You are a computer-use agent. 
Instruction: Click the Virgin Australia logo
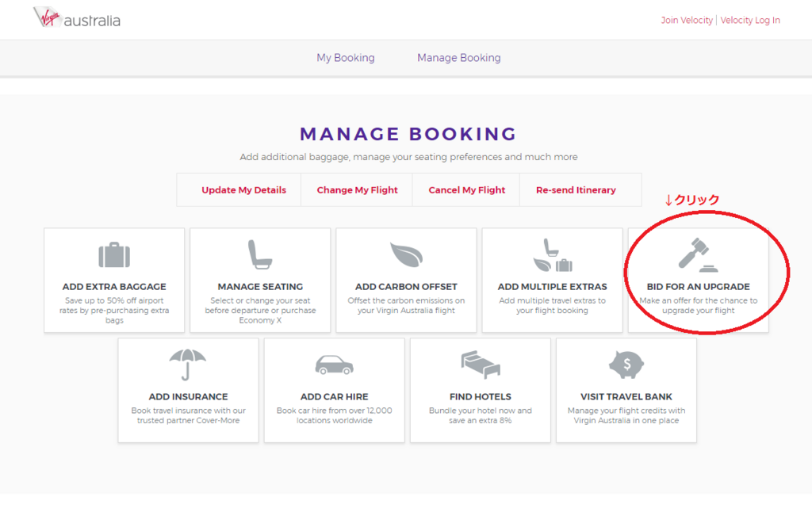tap(77, 18)
